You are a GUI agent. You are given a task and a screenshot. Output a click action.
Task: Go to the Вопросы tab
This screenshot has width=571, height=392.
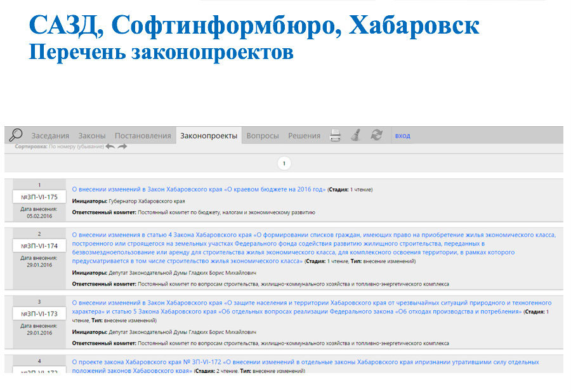pyautogui.click(x=262, y=136)
